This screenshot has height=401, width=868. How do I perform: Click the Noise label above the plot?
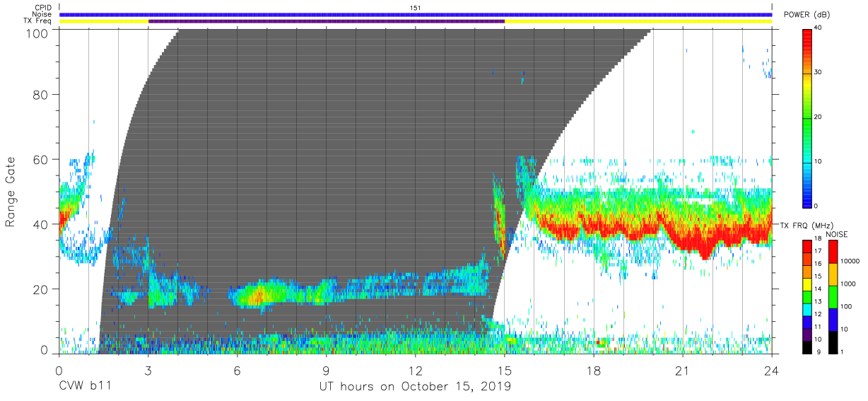coord(42,15)
